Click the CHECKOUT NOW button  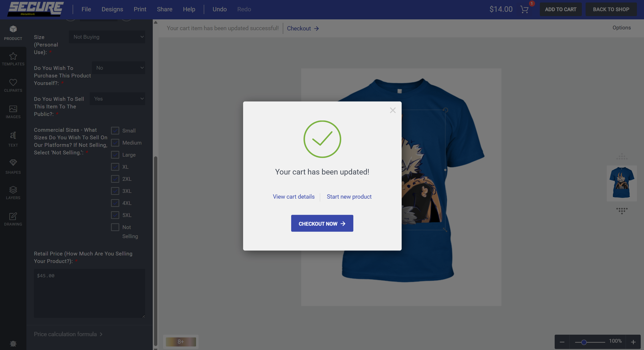pos(322,224)
